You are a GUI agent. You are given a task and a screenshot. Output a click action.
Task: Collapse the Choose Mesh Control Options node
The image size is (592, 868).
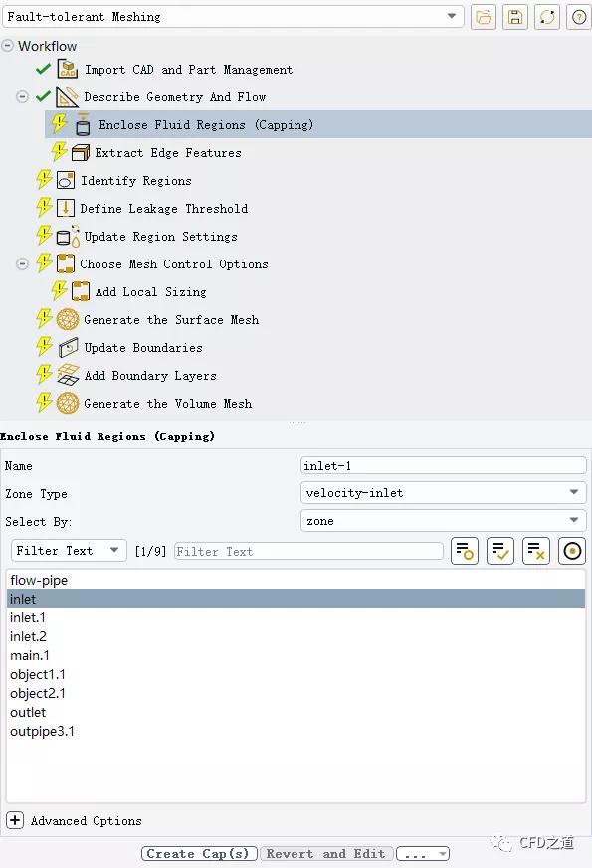[22, 264]
